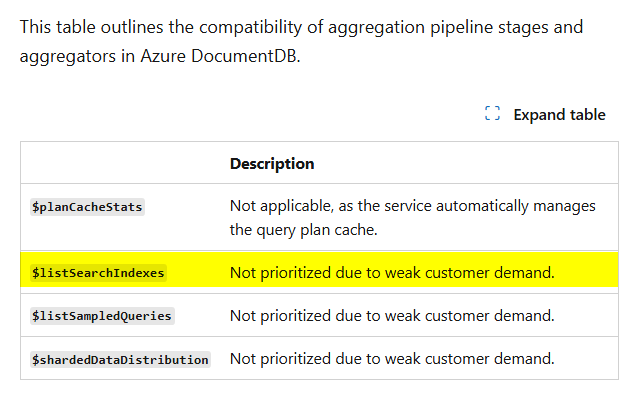
Task: Click the description in the $shardedDataDistribution row
Action: click(x=392, y=359)
